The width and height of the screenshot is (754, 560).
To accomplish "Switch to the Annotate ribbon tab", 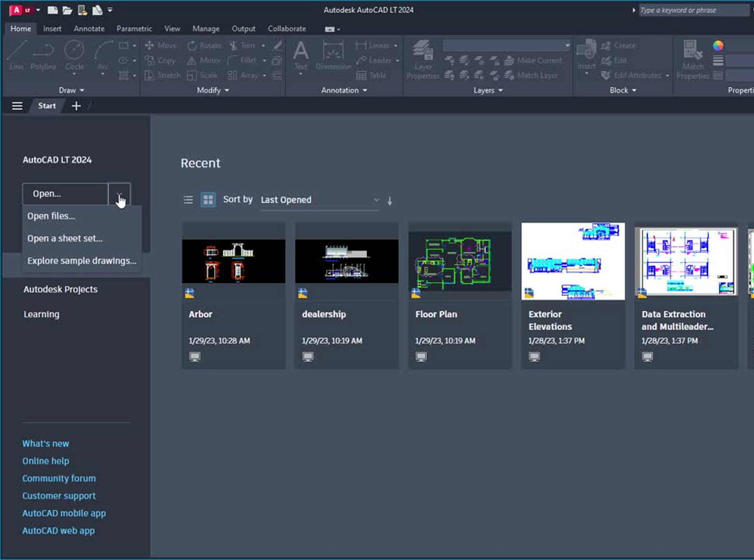I will pyautogui.click(x=89, y=29).
